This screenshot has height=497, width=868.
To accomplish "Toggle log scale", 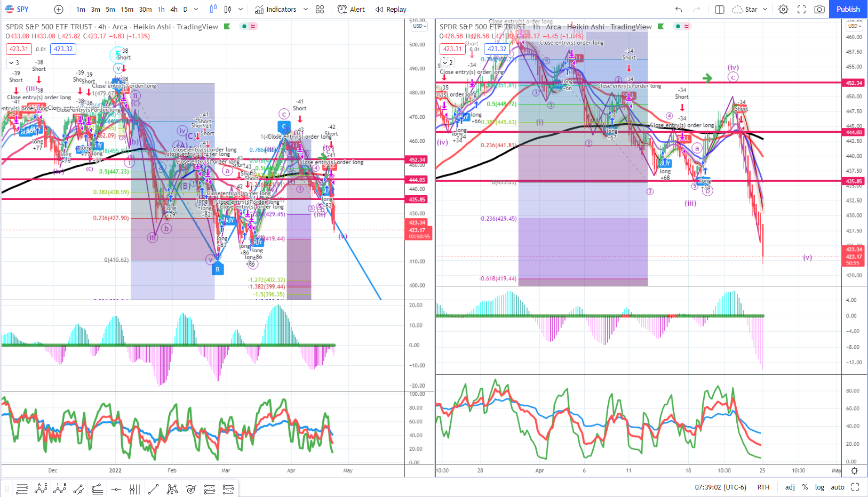I will (x=819, y=487).
